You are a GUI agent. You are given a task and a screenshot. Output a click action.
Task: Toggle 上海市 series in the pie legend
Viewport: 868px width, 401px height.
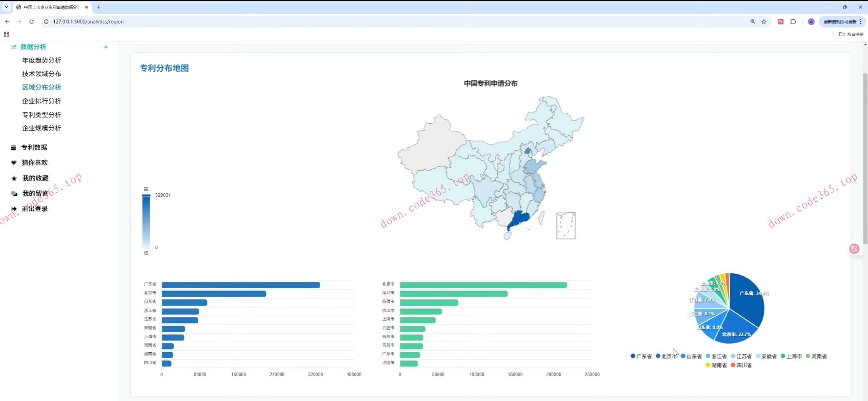[x=791, y=356]
